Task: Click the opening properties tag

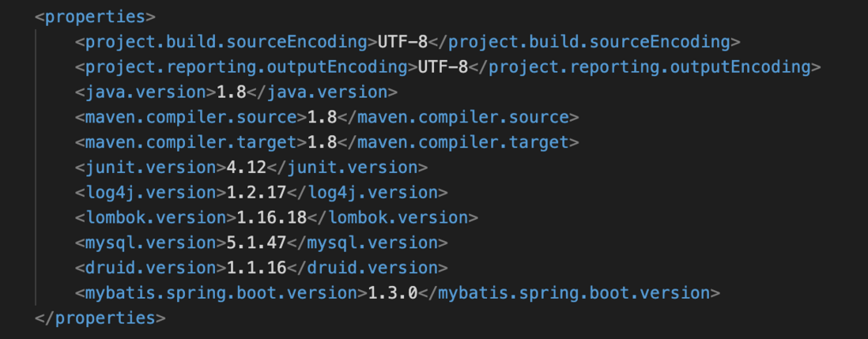Action: click(95, 17)
